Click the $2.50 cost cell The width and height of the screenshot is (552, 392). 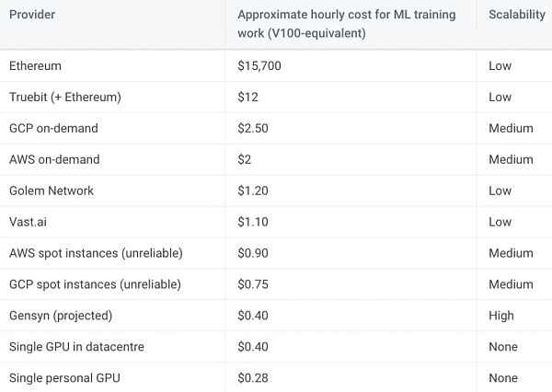[253, 128]
